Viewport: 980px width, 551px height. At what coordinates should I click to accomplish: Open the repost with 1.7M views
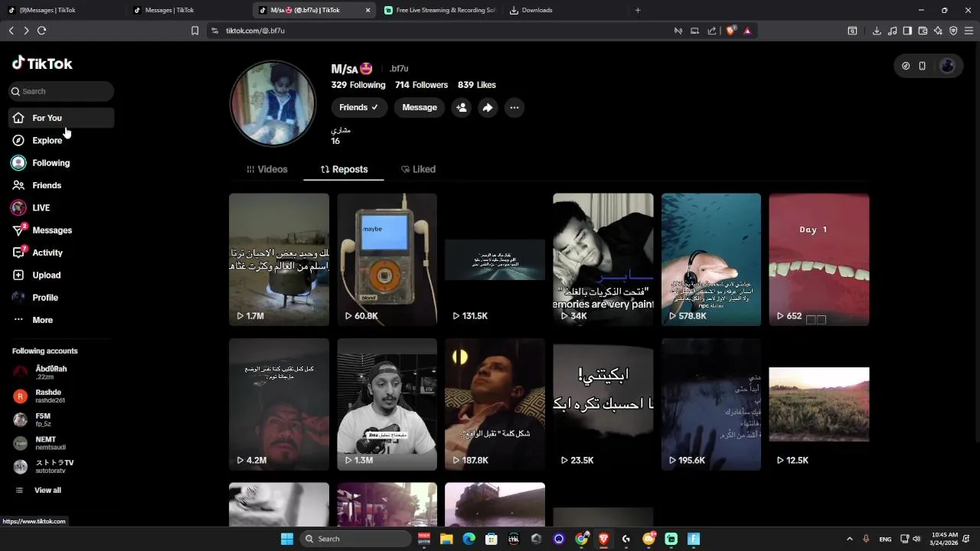click(x=279, y=259)
